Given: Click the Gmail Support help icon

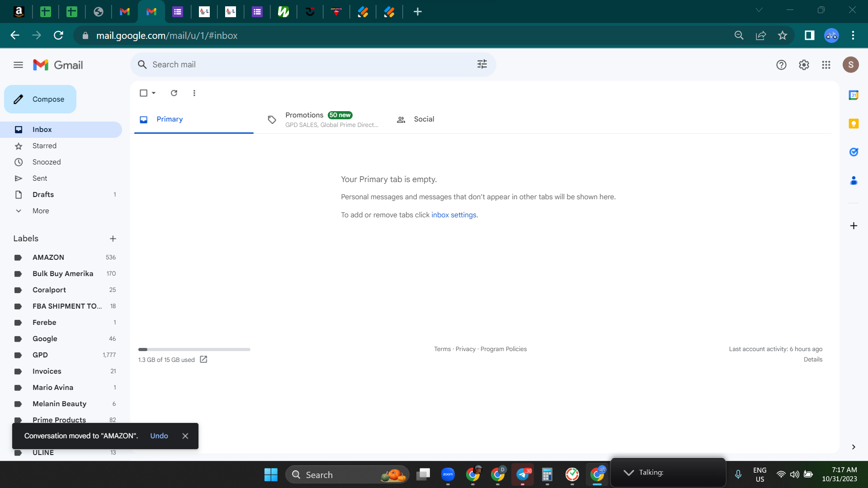Looking at the screenshot, I should [781, 65].
